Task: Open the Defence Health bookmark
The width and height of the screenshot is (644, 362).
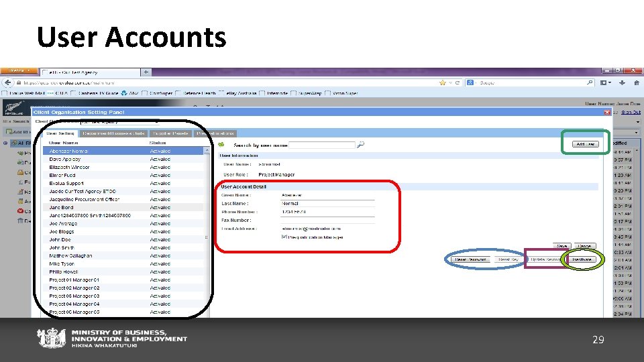Action: click(x=195, y=93)
